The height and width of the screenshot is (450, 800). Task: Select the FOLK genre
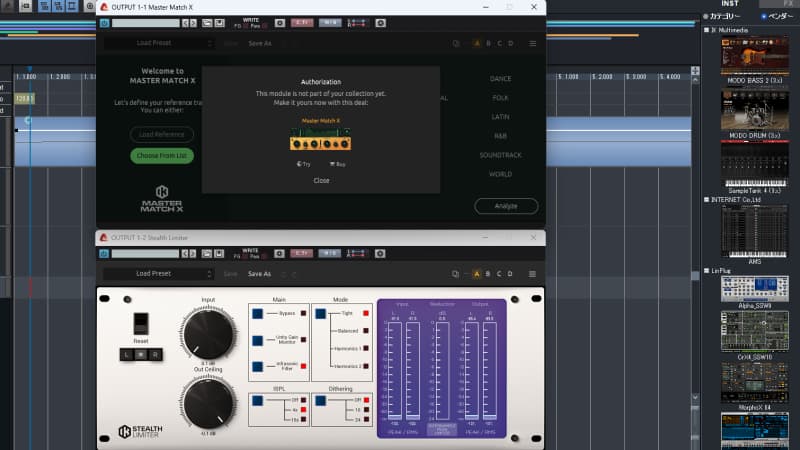pos(501,98)
